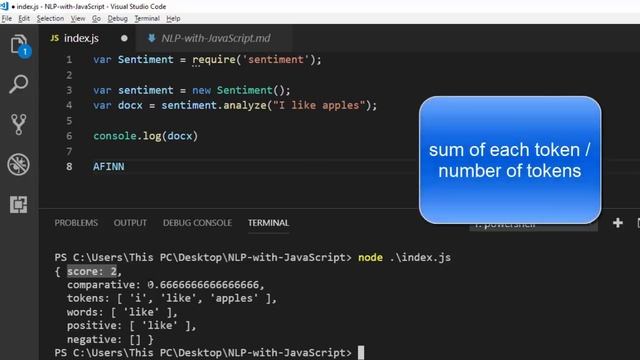Open the Search view icon
This screenshot has height=360, width=640.
click(x=18, y=84)
